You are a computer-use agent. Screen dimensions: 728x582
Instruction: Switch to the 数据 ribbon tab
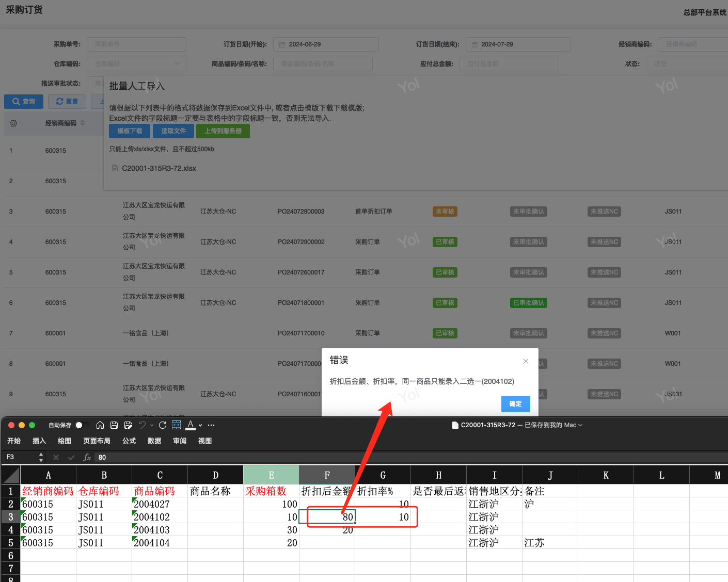coord(154,441)
